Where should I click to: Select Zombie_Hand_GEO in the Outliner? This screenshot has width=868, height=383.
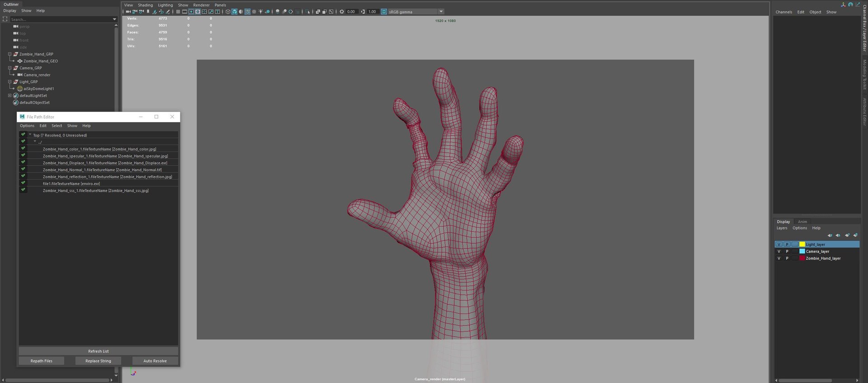(x=41, y=61)
